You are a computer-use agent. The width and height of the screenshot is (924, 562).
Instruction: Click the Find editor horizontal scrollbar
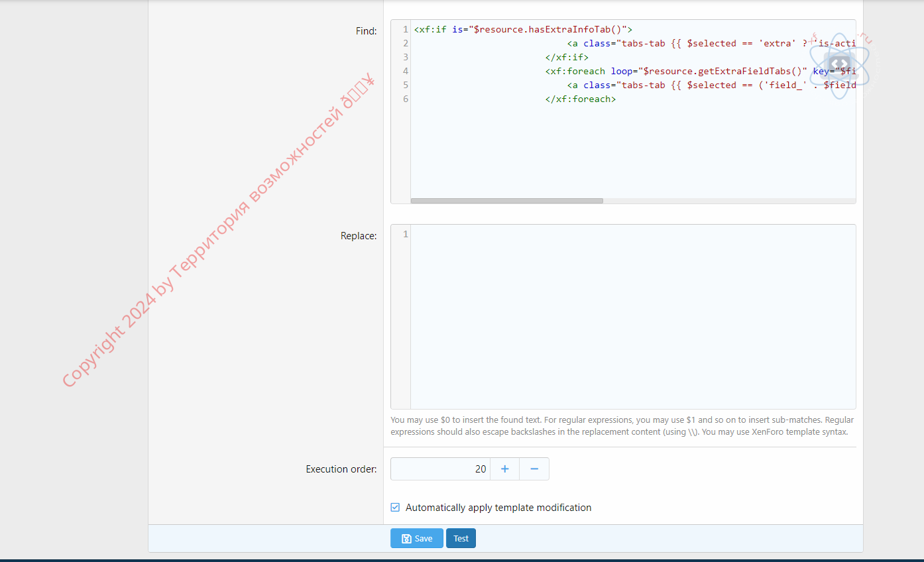tap(506, 201)
